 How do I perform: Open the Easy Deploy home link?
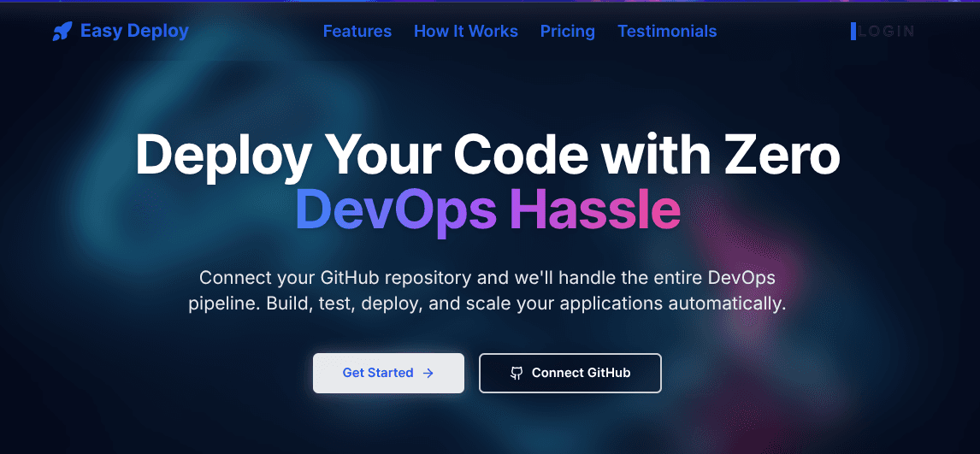121,32
